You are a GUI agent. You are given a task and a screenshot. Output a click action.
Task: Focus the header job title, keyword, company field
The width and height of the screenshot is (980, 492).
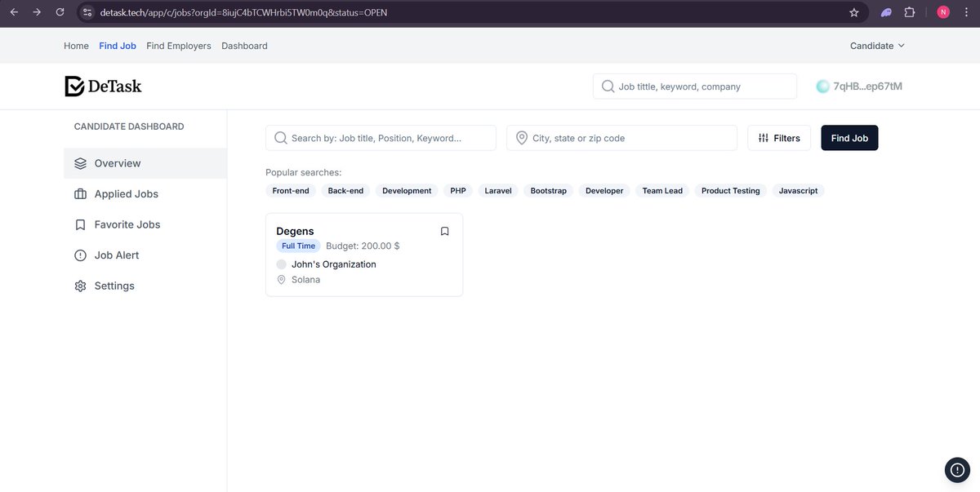(x=695, y=86)
